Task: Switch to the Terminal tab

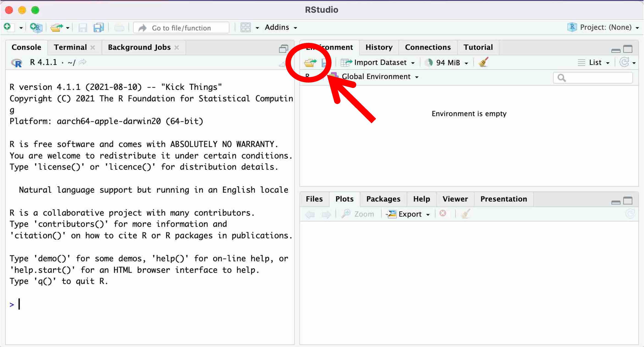Action: click(x=70, y=47)
